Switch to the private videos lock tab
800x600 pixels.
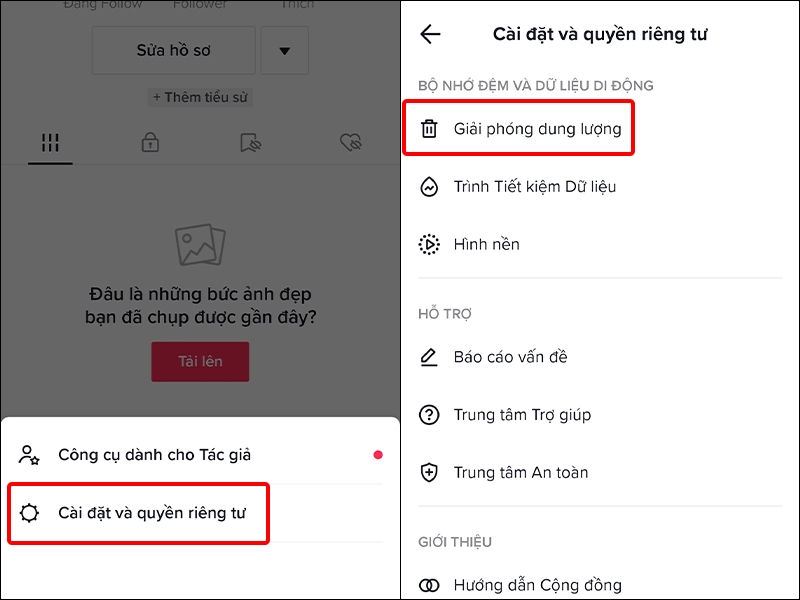pos(150,143)
